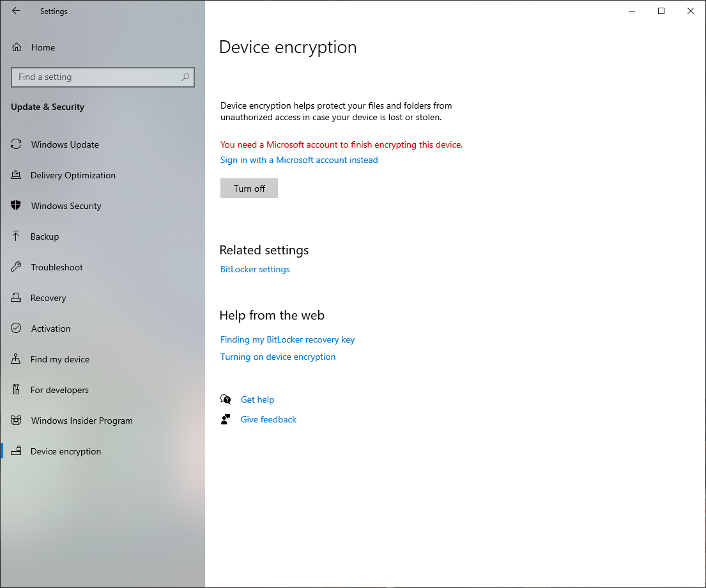Click the Windows Update sync icon
The height and width of the screenshot is (588, 706).
[16, 144]
